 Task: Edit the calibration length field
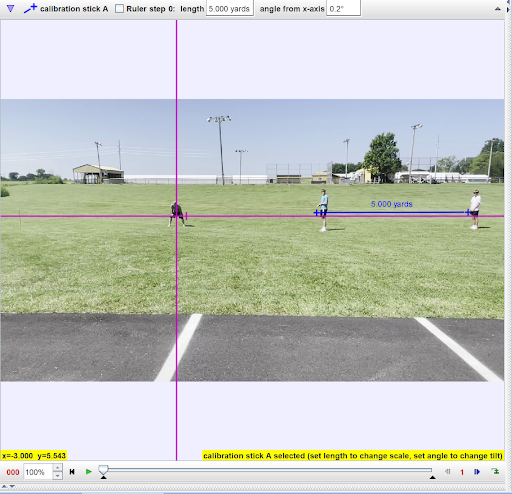(229, 9)
